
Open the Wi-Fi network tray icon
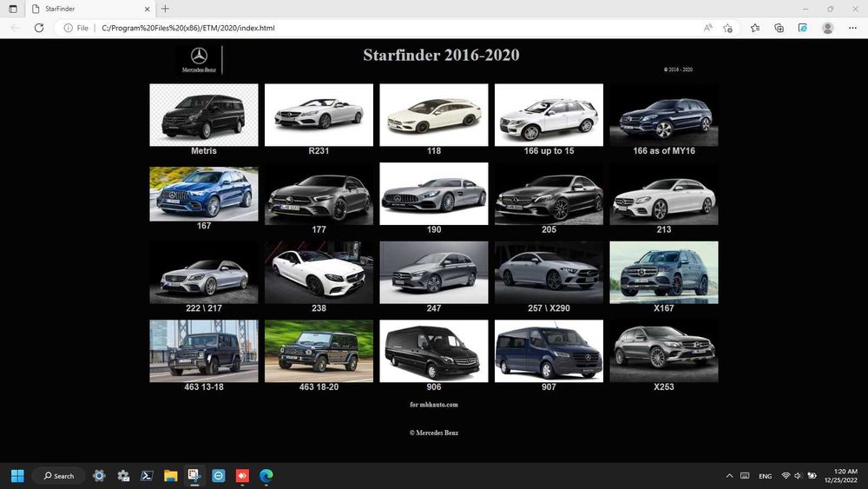click(x=786, y=476)
